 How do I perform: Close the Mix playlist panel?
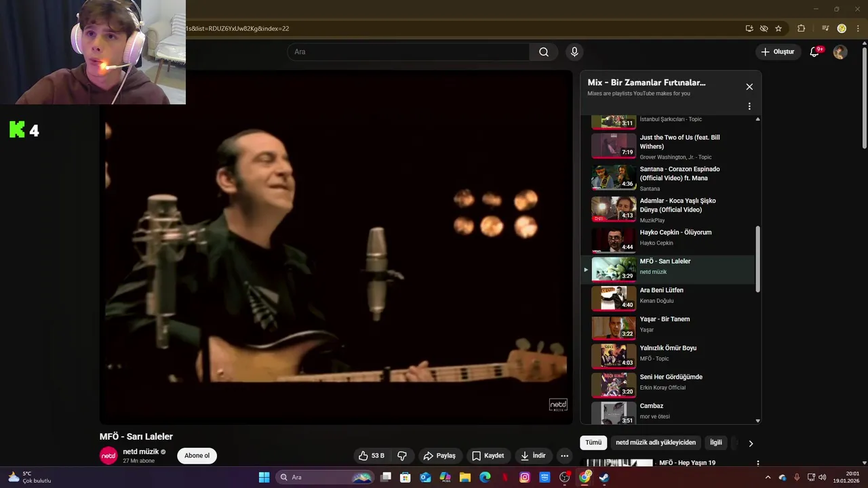pos(749,87)
